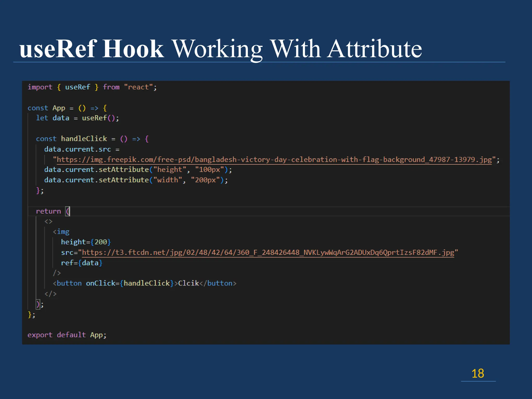Click the 'export default App' line
Image resolution: width=532 pixels, height=399 pixels.
tap(67, 335)
